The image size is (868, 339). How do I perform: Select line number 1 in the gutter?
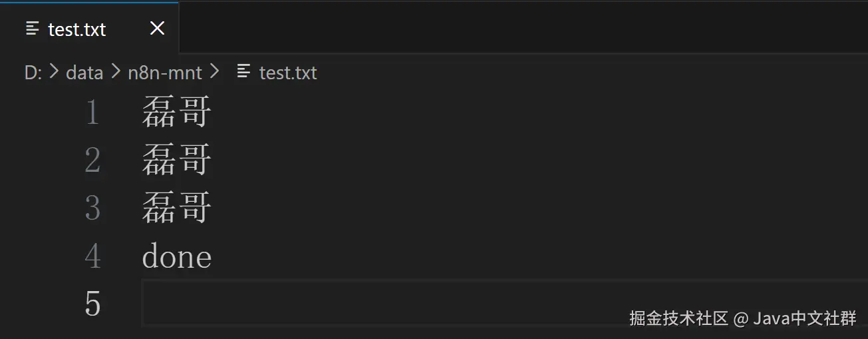click(92, 113)
